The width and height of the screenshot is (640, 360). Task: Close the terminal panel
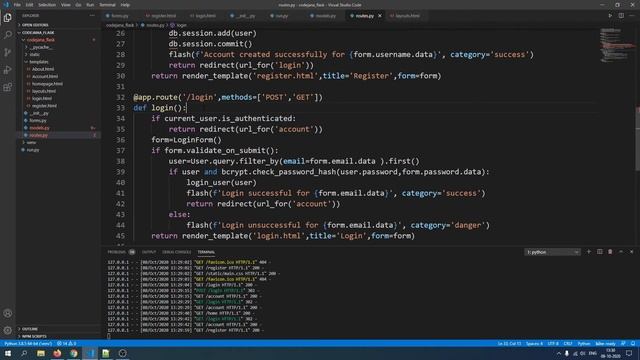coord(631,252)
